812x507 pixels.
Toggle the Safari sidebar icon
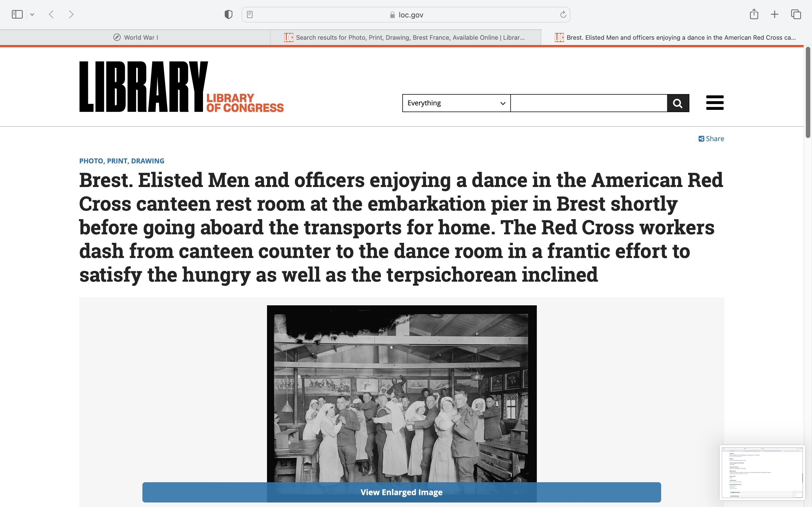pyautogui.click(x=17, y=14)
